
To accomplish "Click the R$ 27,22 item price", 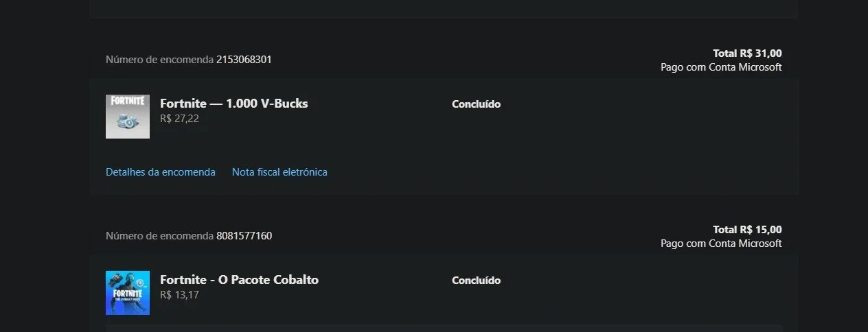I will (x=179, y=119).
